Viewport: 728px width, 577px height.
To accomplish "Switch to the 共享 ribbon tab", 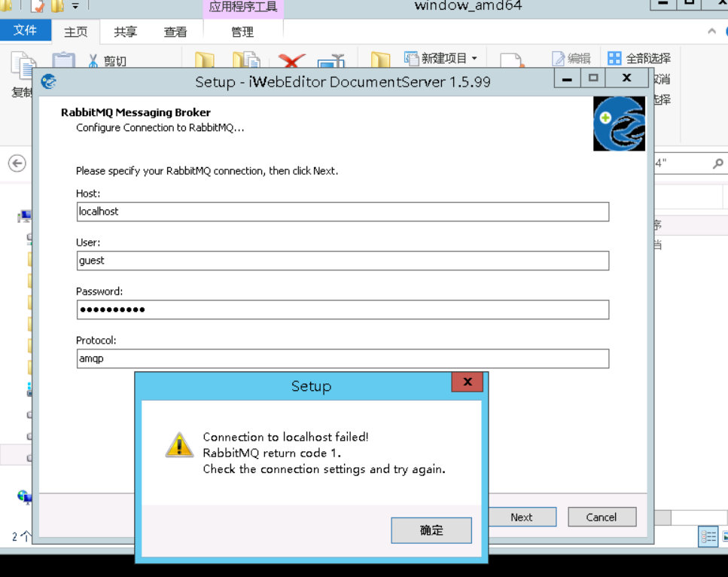I will tap(126, 32).
